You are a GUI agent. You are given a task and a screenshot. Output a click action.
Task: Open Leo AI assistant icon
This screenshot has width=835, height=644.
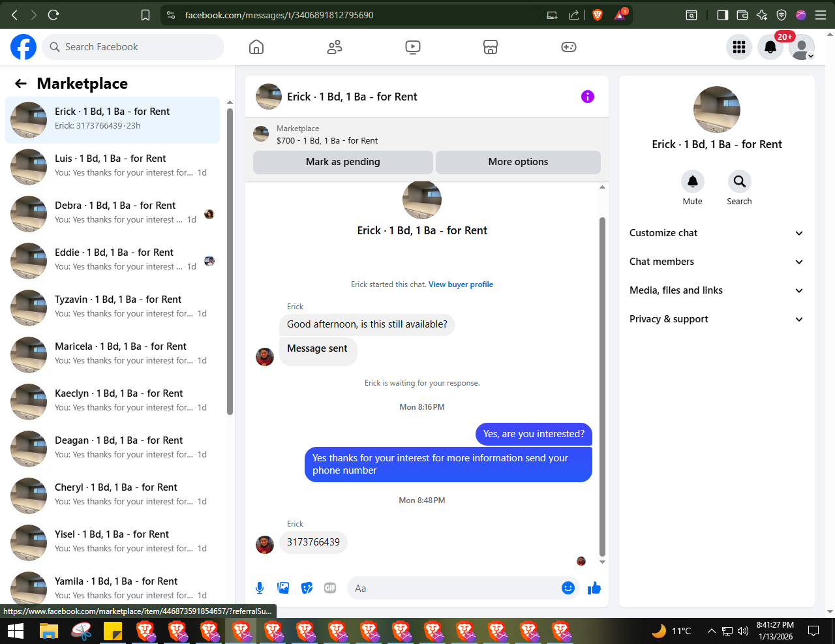(x=761, y=15)
